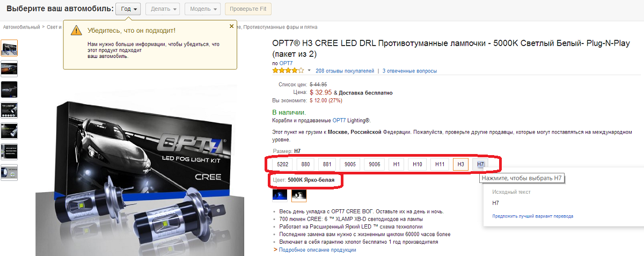644x256 pixels.
Task: Open the Делать make dropdown
Action: coord(163,9)
